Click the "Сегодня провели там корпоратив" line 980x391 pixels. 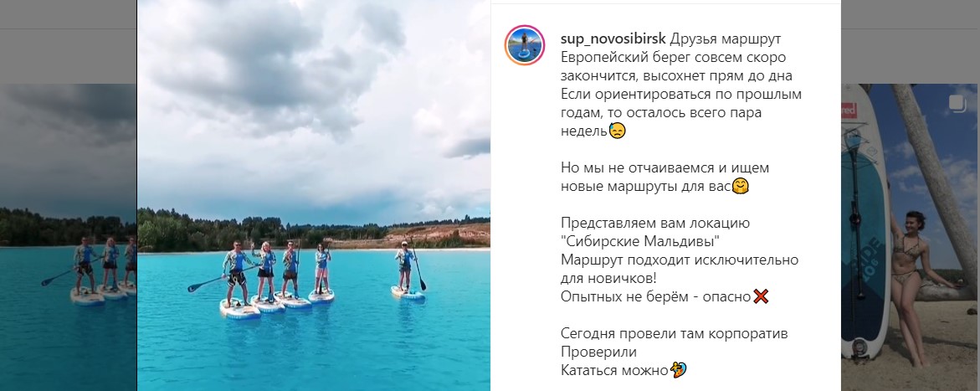click(675, 333)
